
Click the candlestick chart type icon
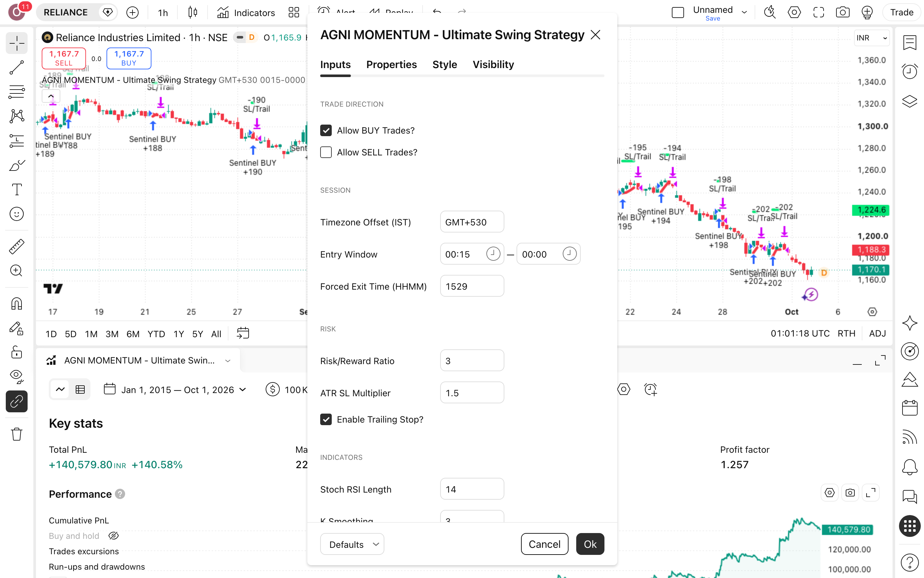(x=193, y=13)
